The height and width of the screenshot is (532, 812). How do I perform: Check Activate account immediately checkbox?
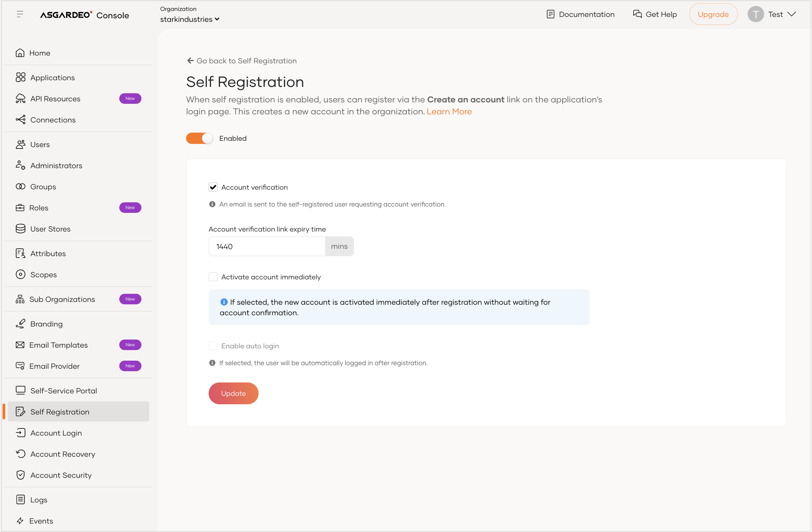point(213,277)
